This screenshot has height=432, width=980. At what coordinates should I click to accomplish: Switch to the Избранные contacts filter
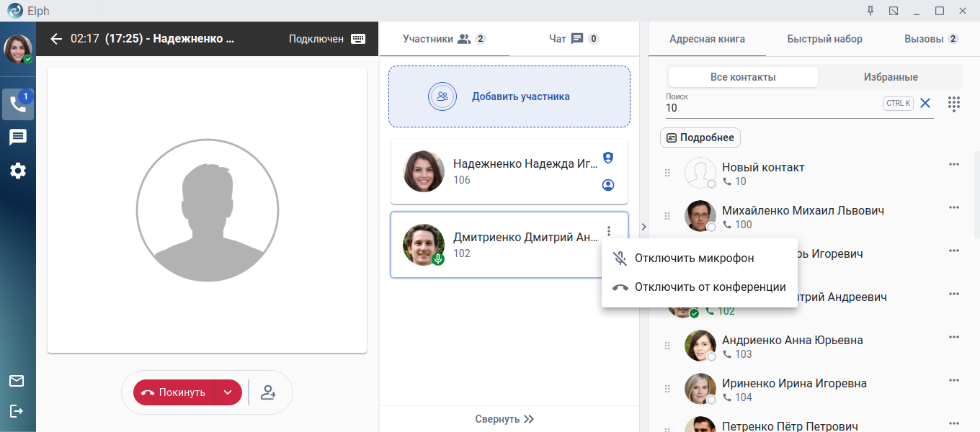tap(891, 77)
